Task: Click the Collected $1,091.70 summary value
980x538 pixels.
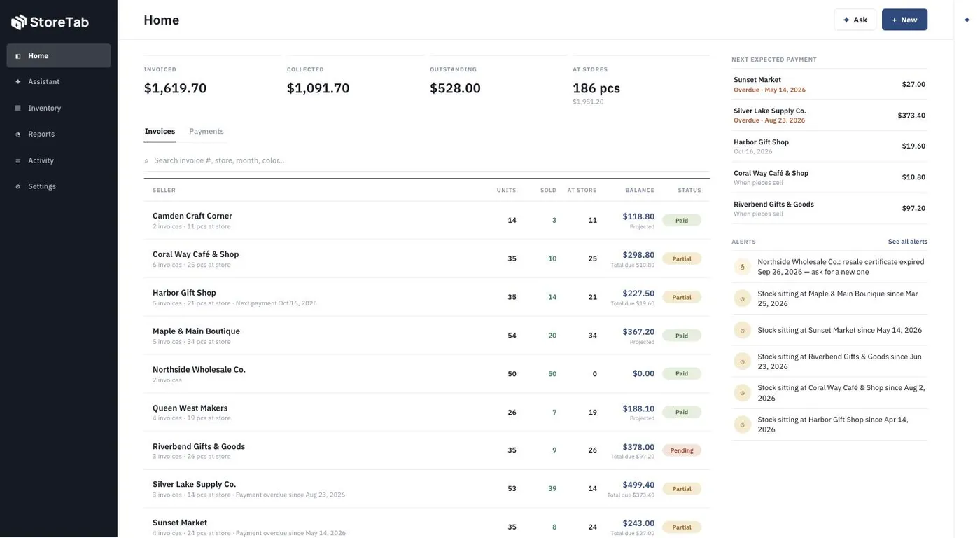Action: 318,88
